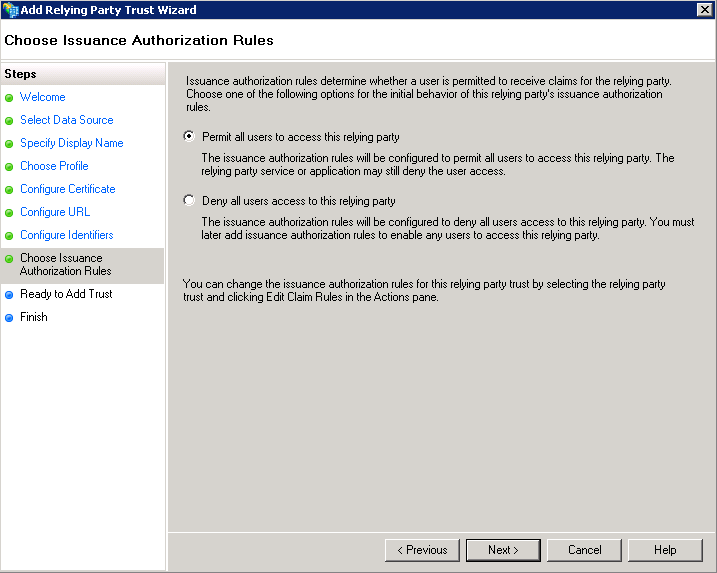Screen dimensions: 717x573
Task: Open Help for this wizard page
Action: (x=665, y=550)
